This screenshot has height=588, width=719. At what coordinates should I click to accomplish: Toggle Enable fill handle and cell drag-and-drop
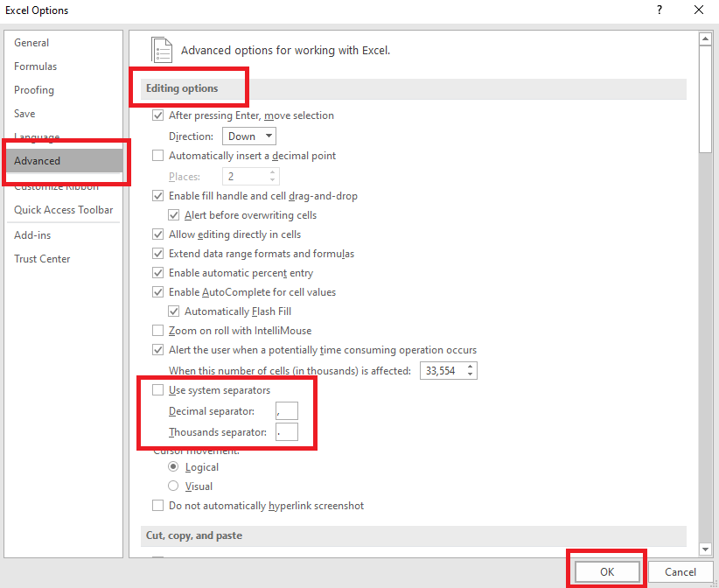point(157,196)
